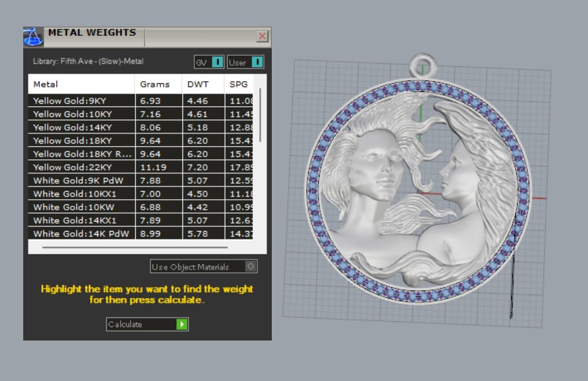Sort by the Metal column header
The image size is (588, 381).
click(81, 84)
